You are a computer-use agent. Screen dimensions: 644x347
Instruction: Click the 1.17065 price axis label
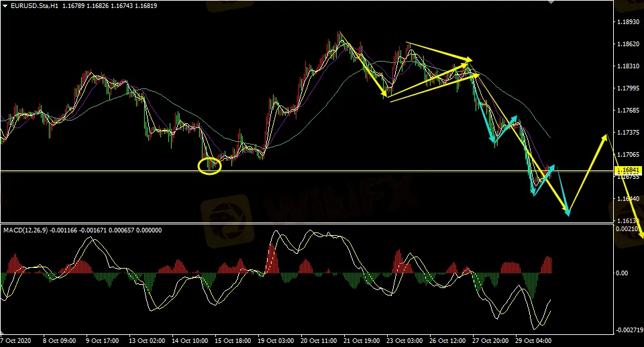[x=629, y=155]
